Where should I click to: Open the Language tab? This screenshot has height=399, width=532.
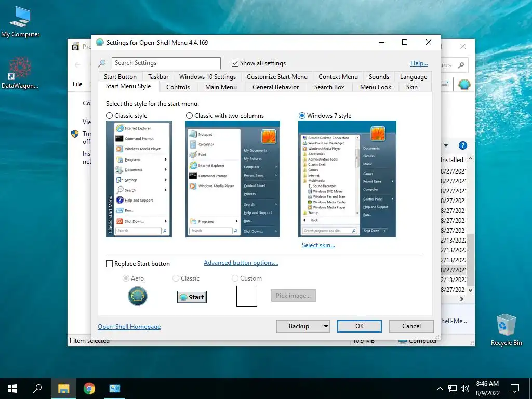click(x=413, y=77)
